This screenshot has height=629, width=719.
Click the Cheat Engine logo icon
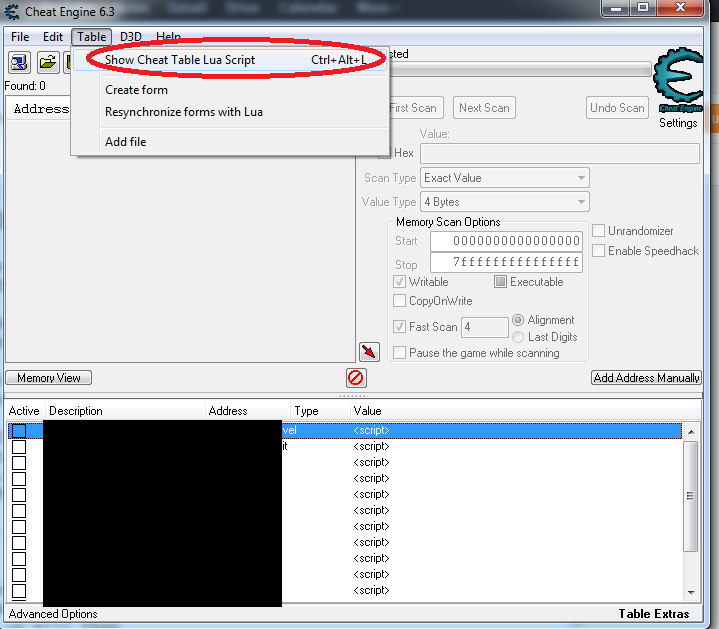coord(678,79)
